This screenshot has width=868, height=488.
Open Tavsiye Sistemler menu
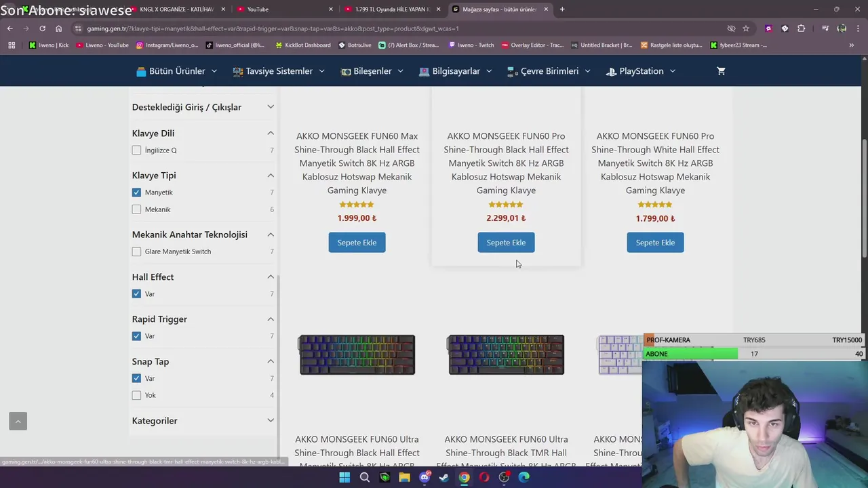pos(279,71)
